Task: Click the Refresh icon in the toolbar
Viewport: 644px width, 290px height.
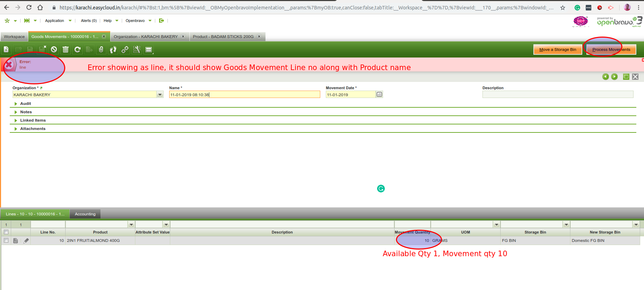Action: 77,49
